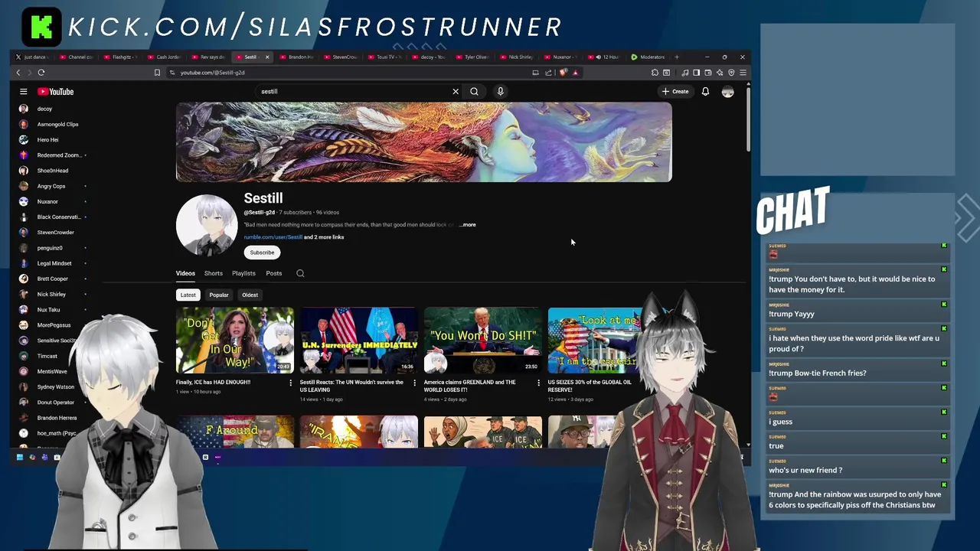
Task: Click the browser address bar URL
Action: tap(213, 73)
